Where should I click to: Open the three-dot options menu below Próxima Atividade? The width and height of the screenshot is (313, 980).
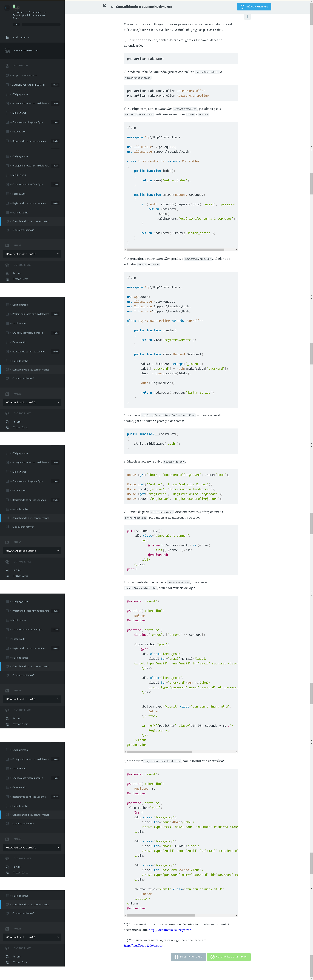point(247,17)
